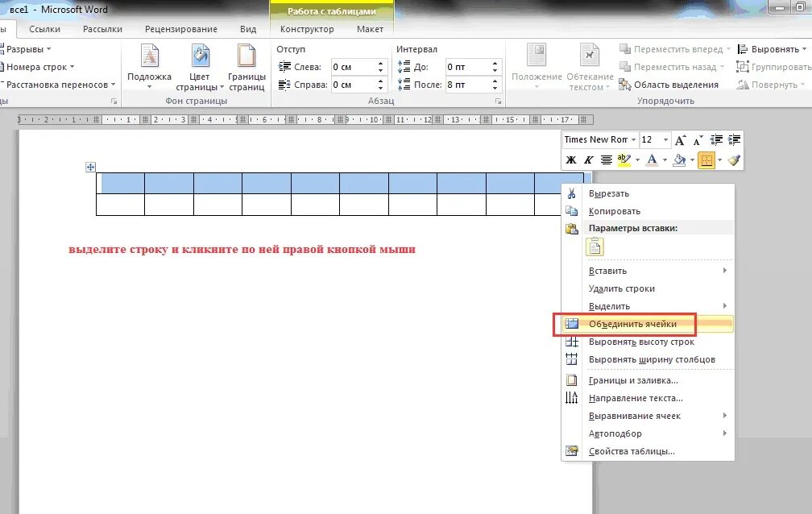Apply font color A in mini toolbar
This screenshot has height=514, width=812.
point(652,160)
